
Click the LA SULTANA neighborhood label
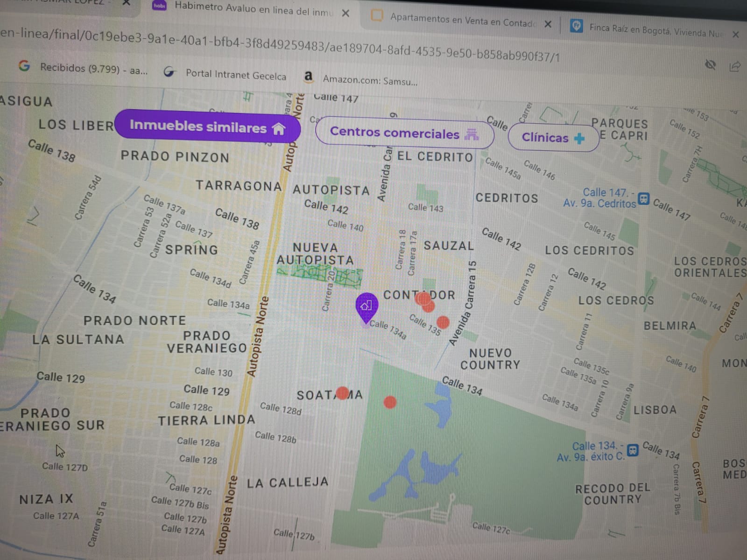pyautogui.click(x=78, y=339)
